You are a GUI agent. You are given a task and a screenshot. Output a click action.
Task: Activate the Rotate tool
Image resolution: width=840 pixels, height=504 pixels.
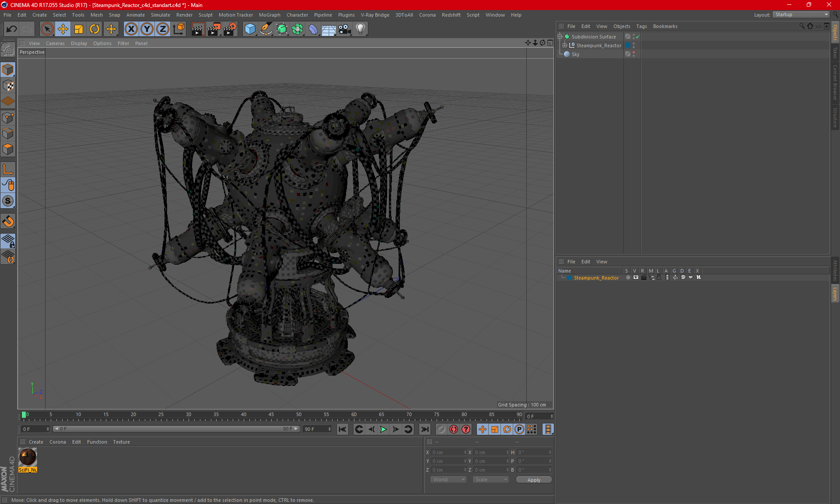coord(94,29)
